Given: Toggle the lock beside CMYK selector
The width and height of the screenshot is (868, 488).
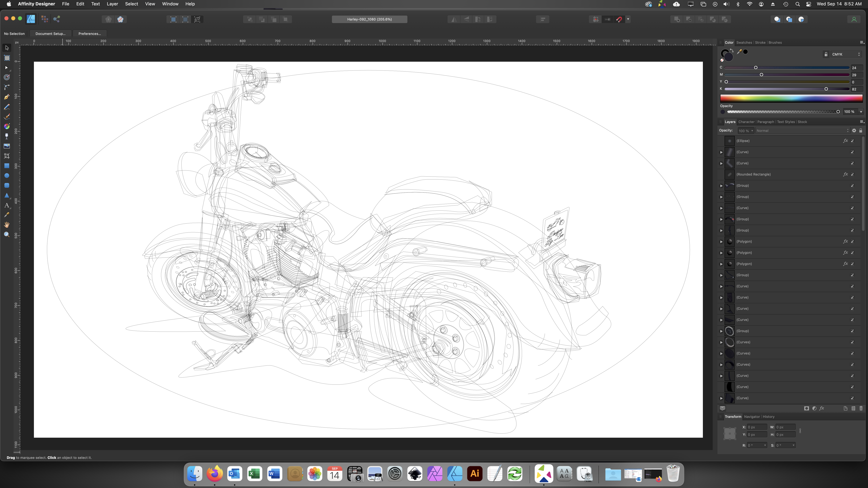Looking at the screenshot, I should pos(826,54).
